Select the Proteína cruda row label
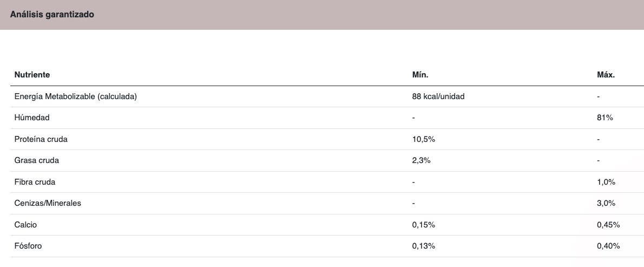Viewport: 644px width, 267px height. click(41, 139)
